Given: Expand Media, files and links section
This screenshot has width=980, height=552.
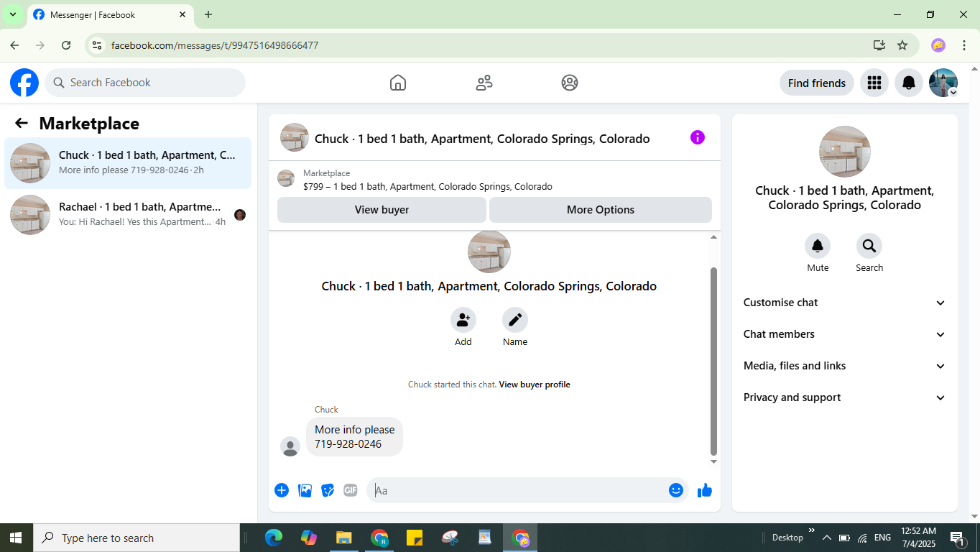Looking at the screenshot, I should pyautogui.click(x=845, y=366).
